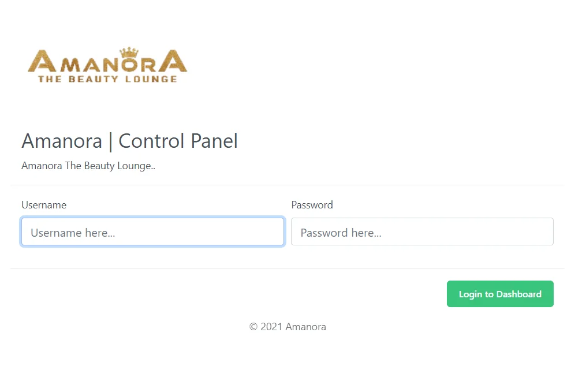Select the Username field label
The width and height of the screenshot is (571, 392).
point(44,205)
